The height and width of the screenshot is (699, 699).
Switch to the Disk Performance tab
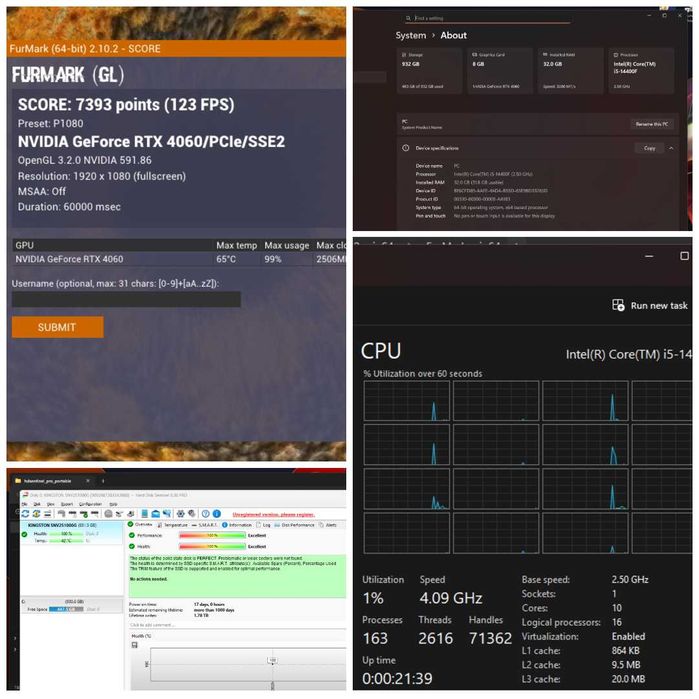294,525
